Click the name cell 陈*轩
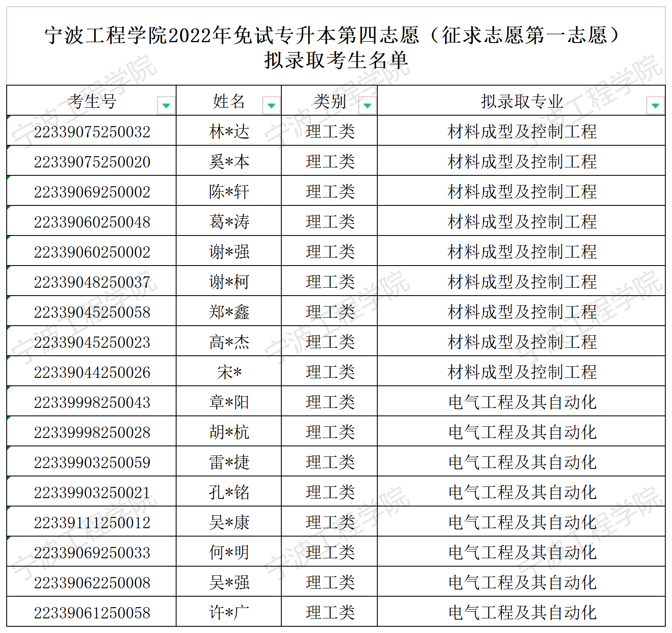 click(229, 191)
